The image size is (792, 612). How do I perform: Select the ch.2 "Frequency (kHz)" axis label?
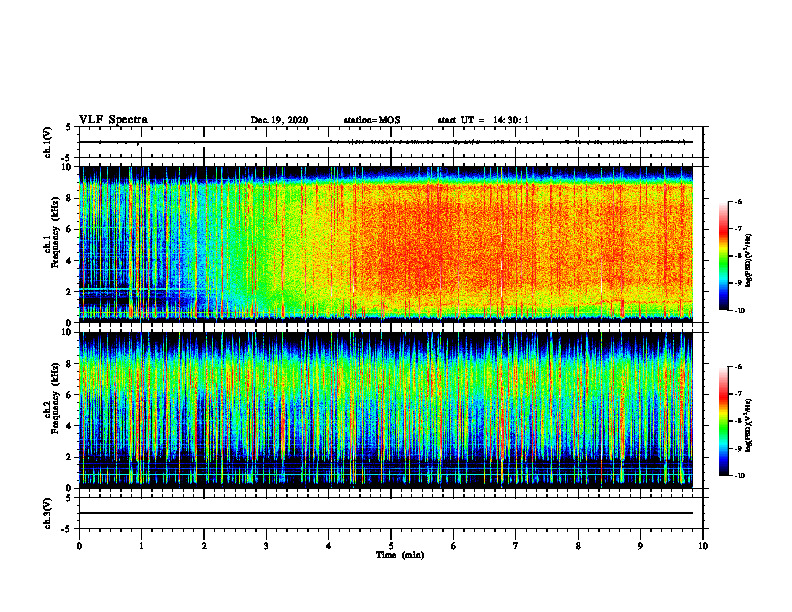[x=55, y=398]
